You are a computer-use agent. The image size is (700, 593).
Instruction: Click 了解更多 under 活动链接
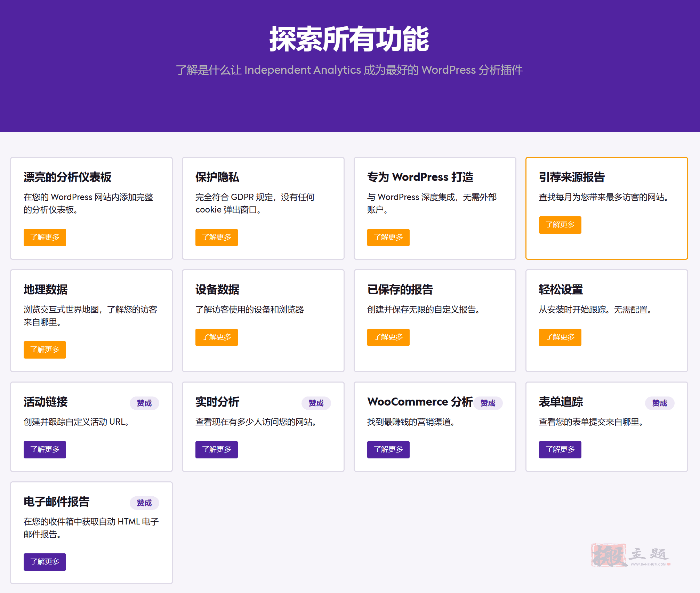[45, 450]
